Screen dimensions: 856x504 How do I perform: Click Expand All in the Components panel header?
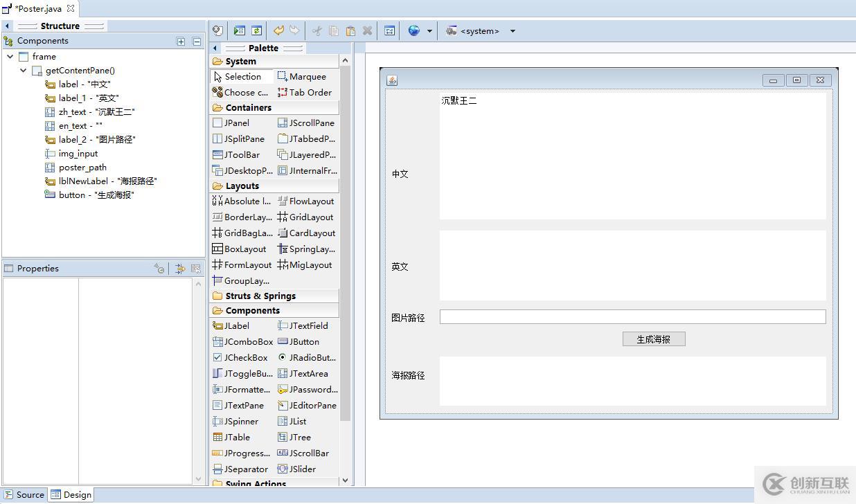click(x=181, y=41)
